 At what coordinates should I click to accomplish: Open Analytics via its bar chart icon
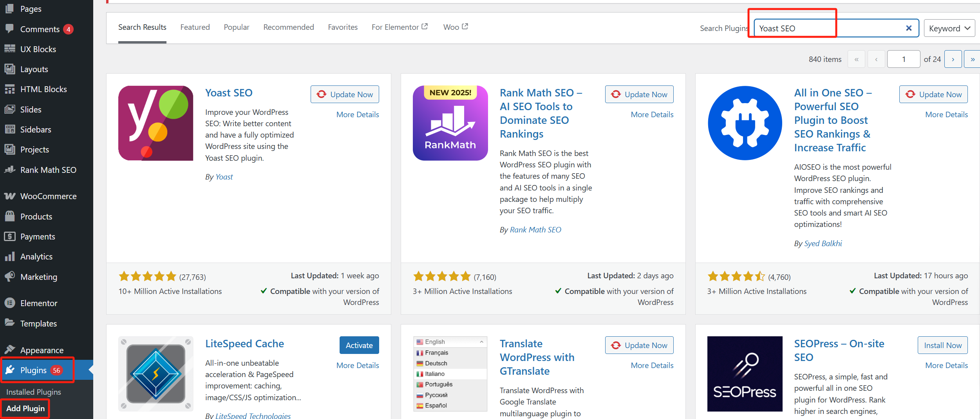click(10, 256)
